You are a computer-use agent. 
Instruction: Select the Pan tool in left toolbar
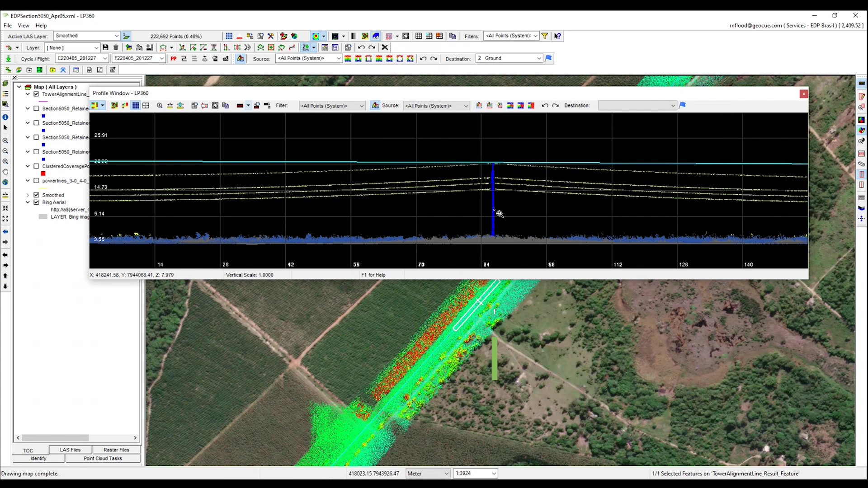[x=5, y=172]
